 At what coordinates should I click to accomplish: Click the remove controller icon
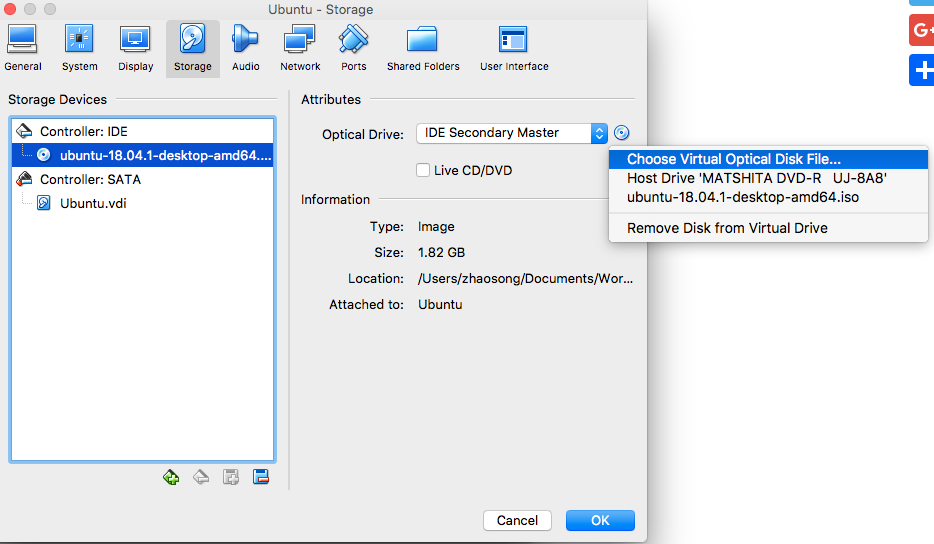click(201, 477)
